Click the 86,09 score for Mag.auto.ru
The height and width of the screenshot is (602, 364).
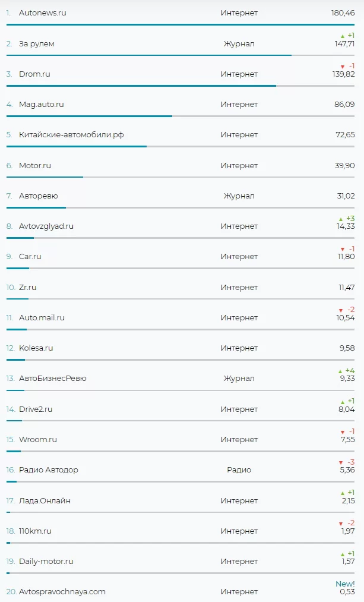click(344, 104)
